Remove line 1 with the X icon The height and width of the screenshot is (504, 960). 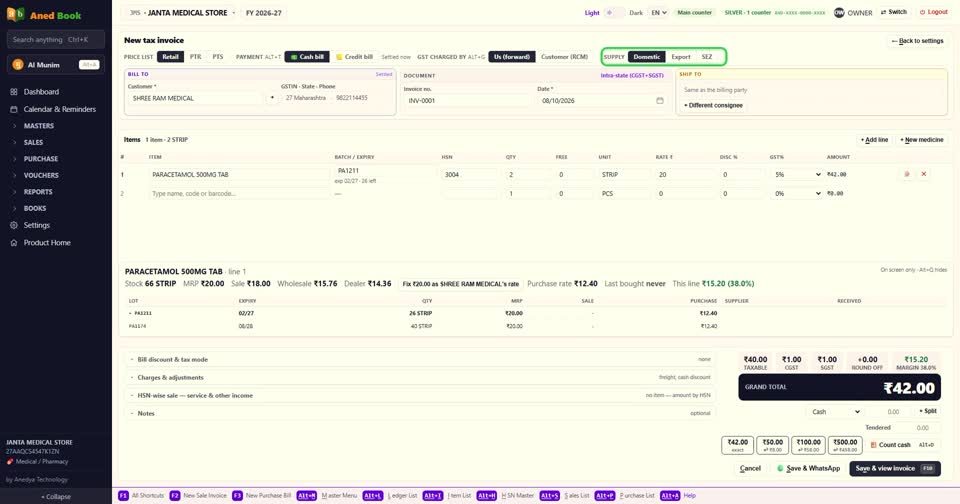924,175
